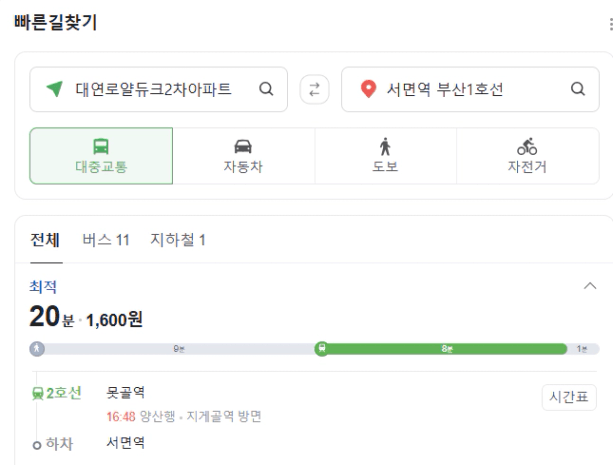Switch to the 지하철 1 tab

[178, 240]
